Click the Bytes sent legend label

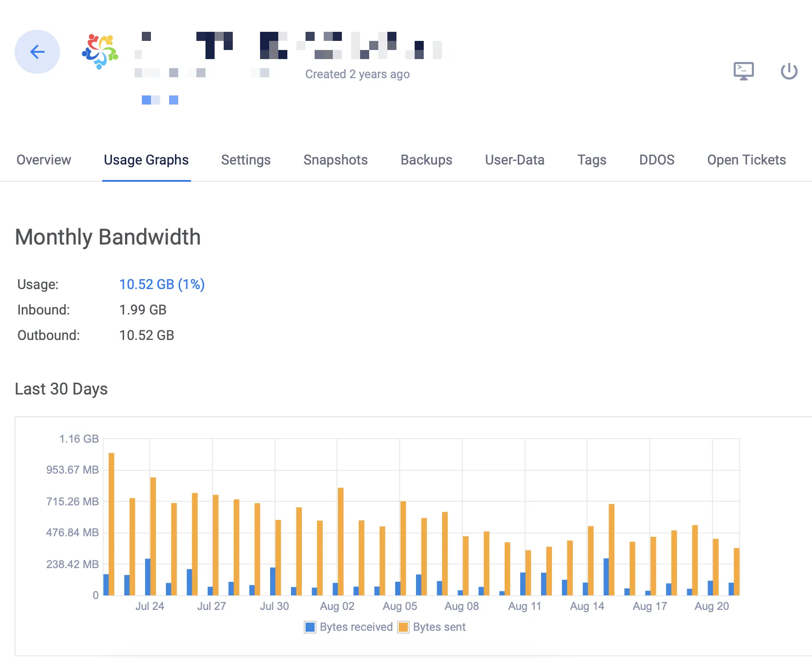pyautogui.click(x=439, y=627)
